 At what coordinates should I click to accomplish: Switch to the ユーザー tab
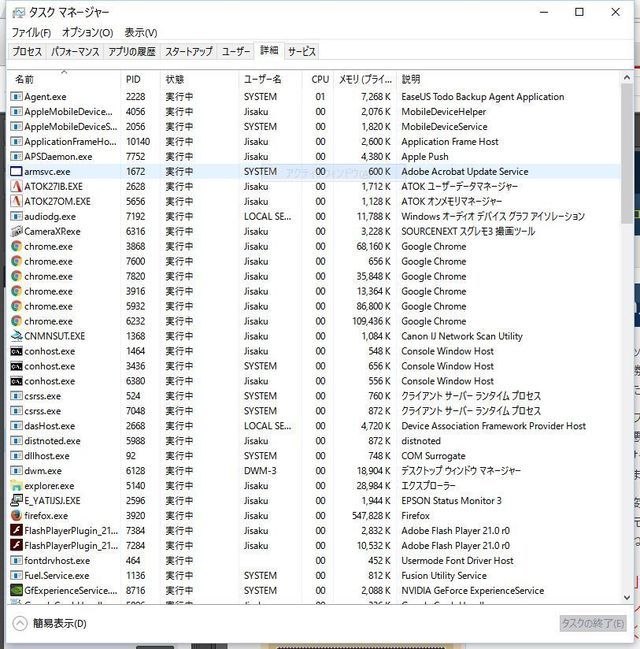236,52
